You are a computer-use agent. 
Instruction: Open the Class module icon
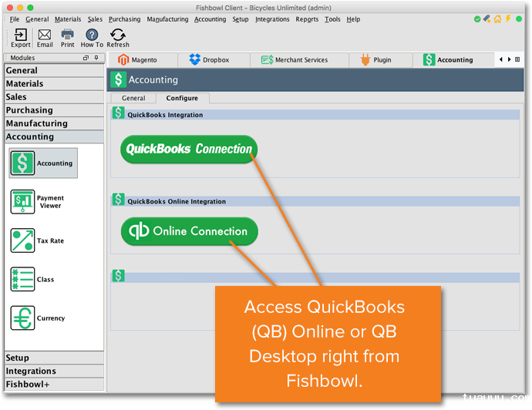pyautogui.click(x=23, y=279)
